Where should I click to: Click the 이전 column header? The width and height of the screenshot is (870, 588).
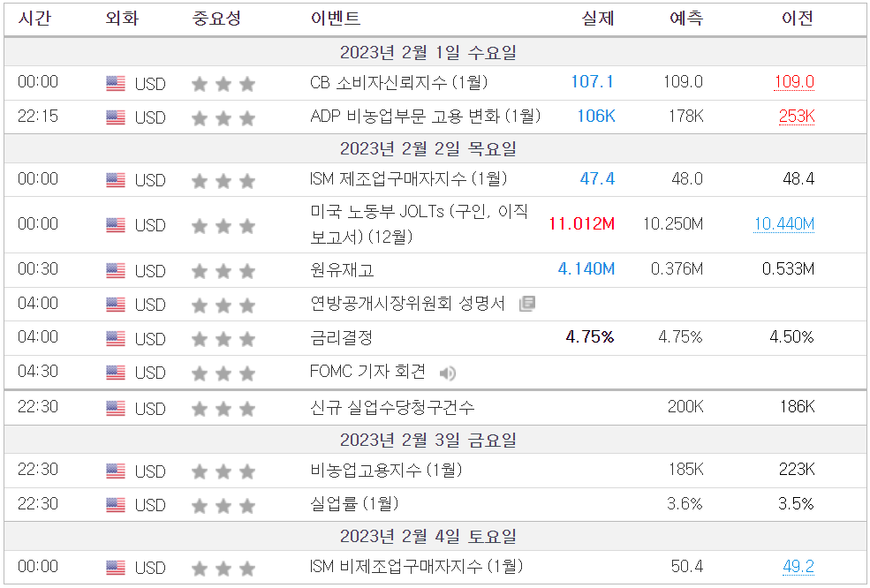798,19
